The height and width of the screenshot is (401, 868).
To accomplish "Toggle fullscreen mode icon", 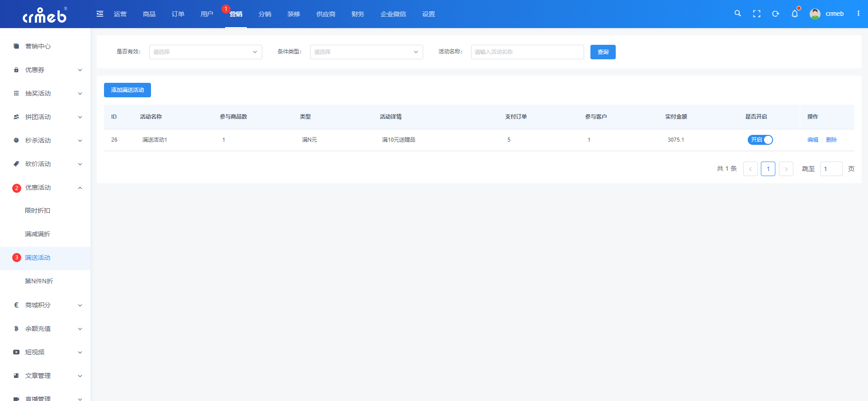I will click(x=756, y=14).
